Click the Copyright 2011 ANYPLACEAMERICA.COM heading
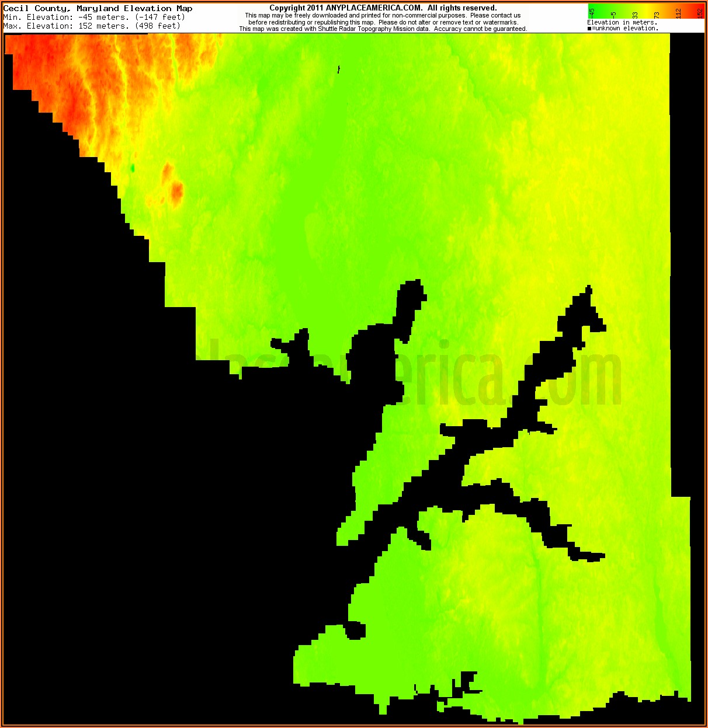The image size is (708, 728). pyautogui.click(x=383, y=8)
